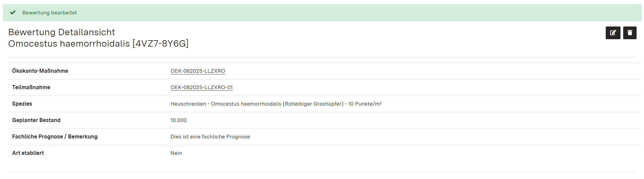Click the Heuschrecken species description value
The width and height of the screenshot is (644, 179).
pos(257,104)
